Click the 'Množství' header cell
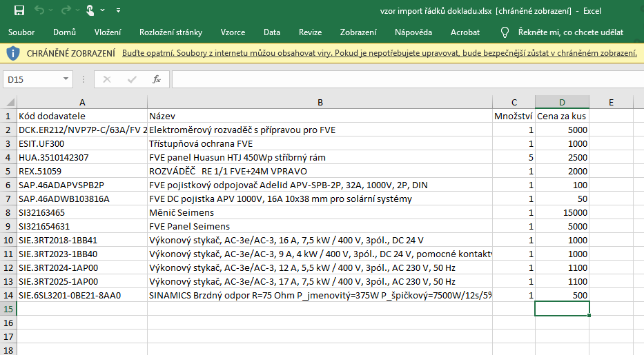 514,116
